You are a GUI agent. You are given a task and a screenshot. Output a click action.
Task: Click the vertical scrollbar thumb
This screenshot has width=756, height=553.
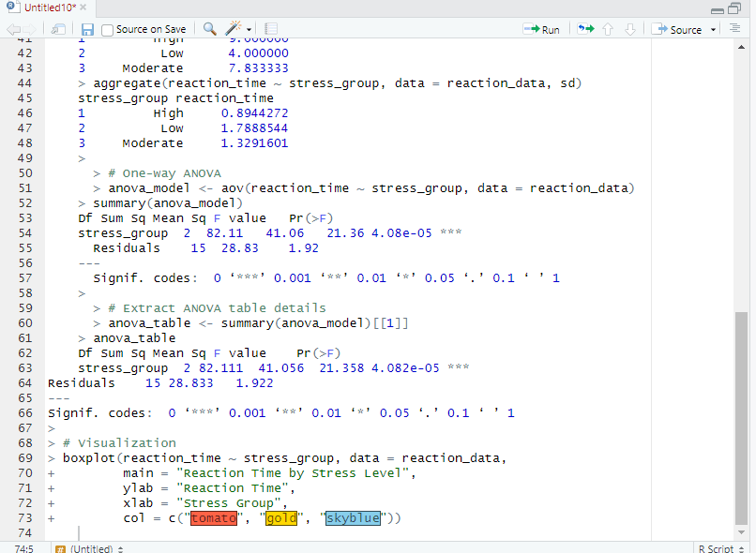pos(742,417)
